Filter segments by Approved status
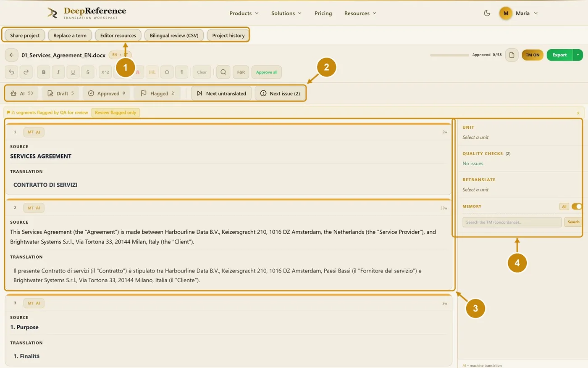The image size is (588, 368). click(x=107, y=93)
